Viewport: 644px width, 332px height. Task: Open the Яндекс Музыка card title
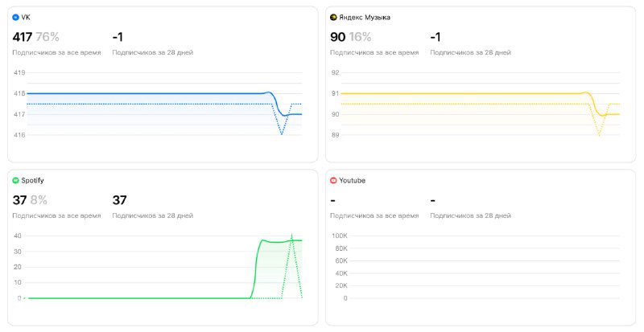pyautogui.click(x=365, y=17)
